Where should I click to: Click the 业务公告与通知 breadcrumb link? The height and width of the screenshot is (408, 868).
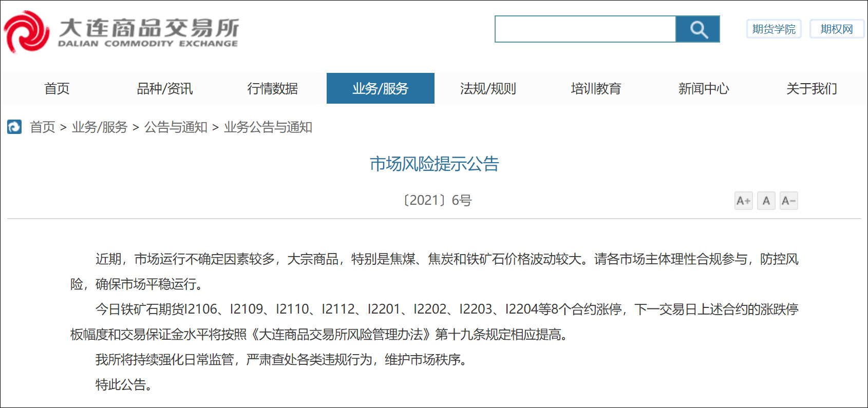pyautogui.click(x=268, y=127)
